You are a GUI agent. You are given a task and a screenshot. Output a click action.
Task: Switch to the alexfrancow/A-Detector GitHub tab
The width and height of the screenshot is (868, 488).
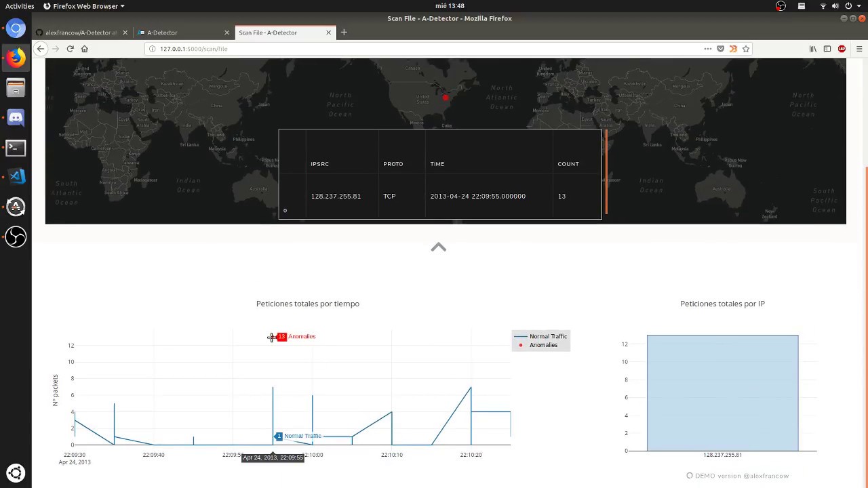[81, 33]
